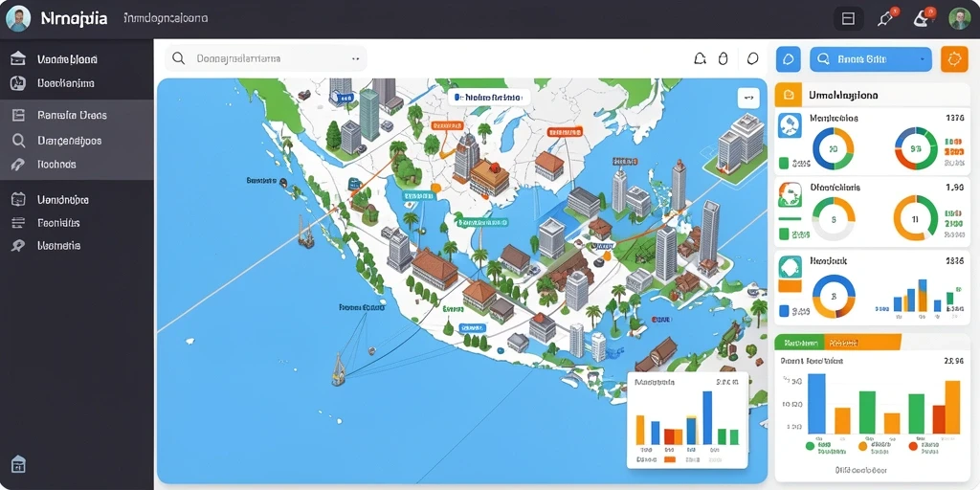
Task: Click the white label tag at map top center
Action: coord(489,97)
